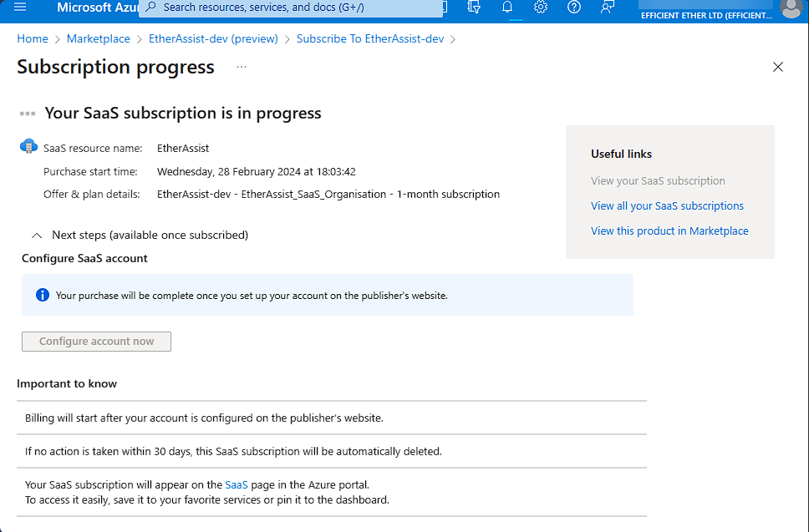Click the SaaS resource cloud icon
This screenshot has width=809, height=532.
[x=28, y=146]
